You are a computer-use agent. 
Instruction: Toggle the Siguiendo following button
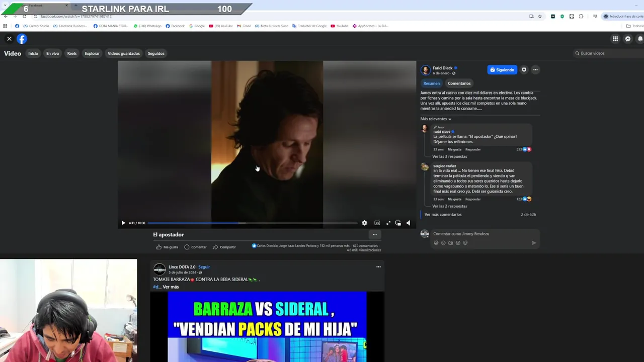502,70
